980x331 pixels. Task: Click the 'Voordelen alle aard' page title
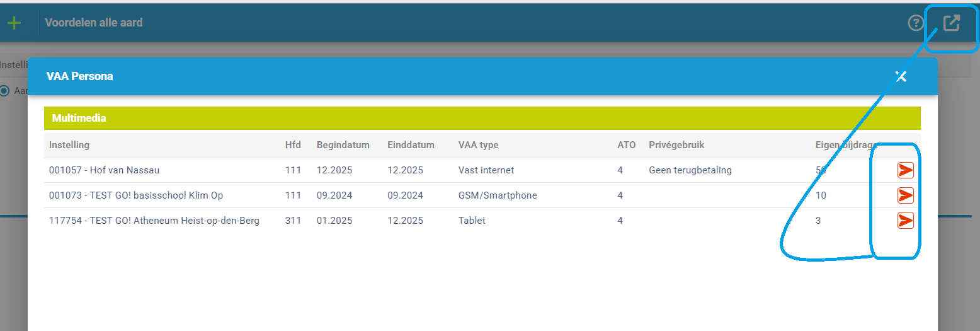point(94,23)
